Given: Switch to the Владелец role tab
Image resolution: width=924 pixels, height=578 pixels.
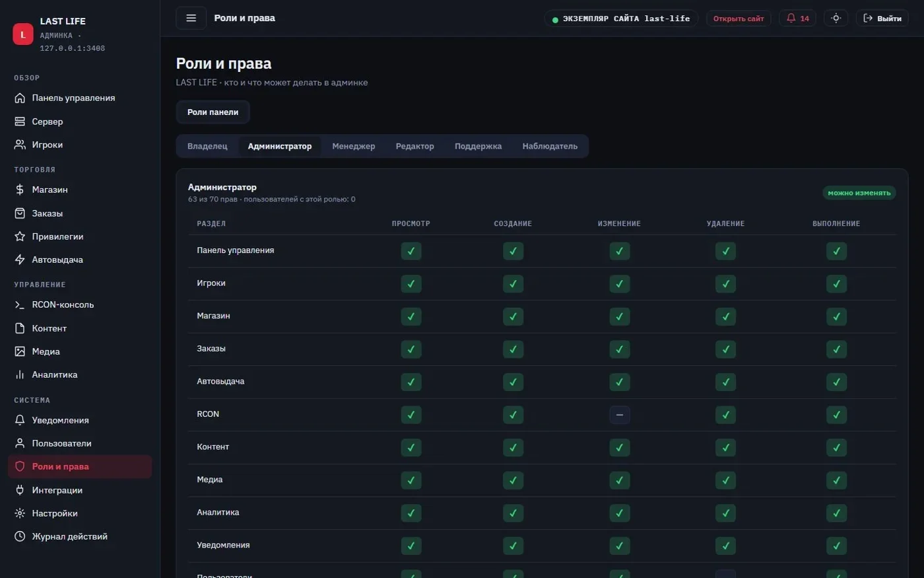Looking at the screenshot, I should pos(207,146).
